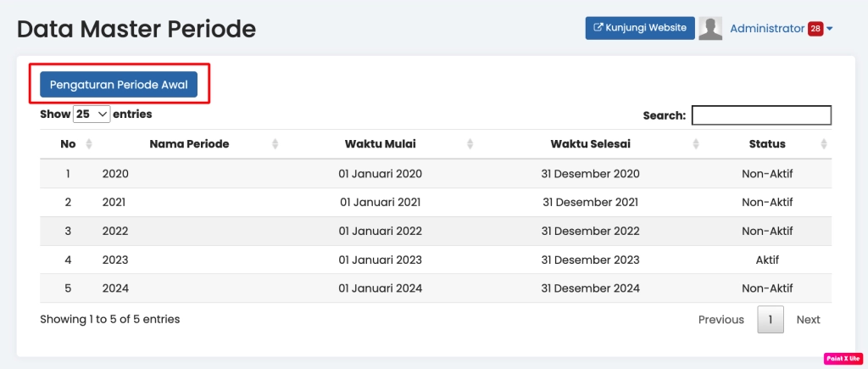Image resolution: width=868 pixels, height=369 pixels.
Task: Go to Next page
Action: [x=808, y=320]
